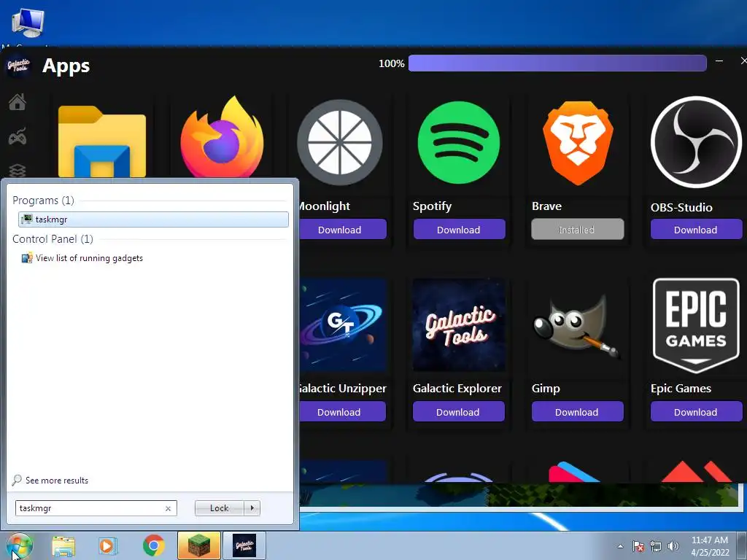Viewport: 747px width, 560px height.
Task: Switch to the Minecraft taskbar window
Action: 199,545
